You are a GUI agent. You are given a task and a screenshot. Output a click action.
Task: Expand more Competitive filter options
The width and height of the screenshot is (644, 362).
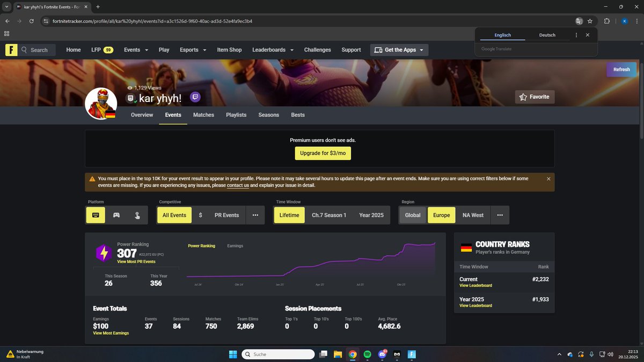pos(255,215)
